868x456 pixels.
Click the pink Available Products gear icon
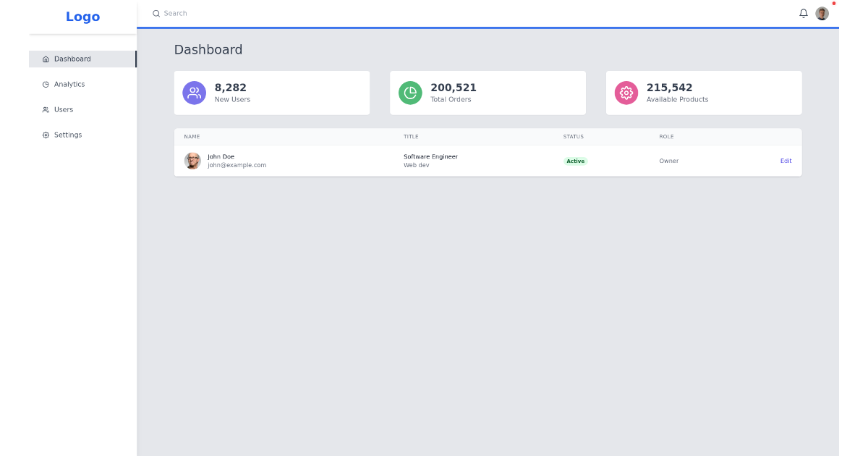click(x=626, y=93)
